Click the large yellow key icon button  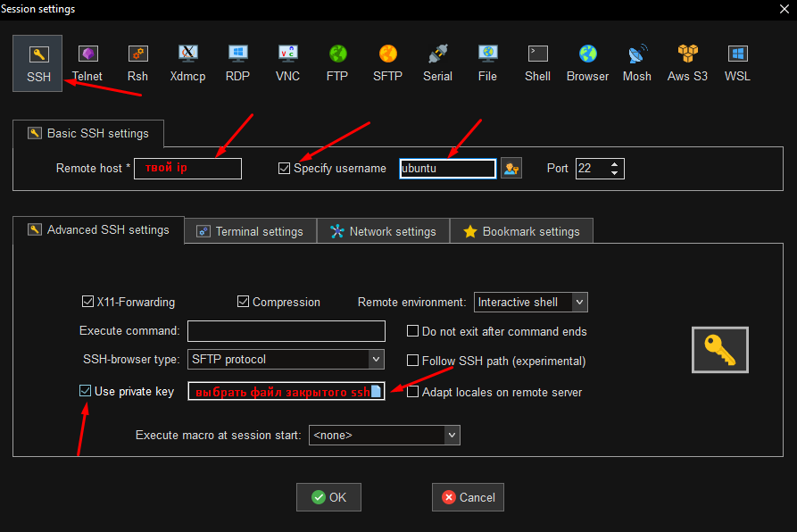click(719, 350)
